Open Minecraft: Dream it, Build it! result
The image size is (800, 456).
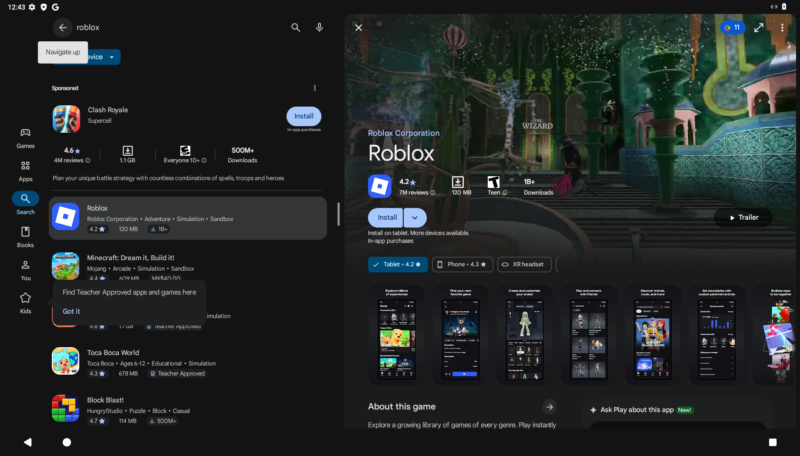(188, 266)
